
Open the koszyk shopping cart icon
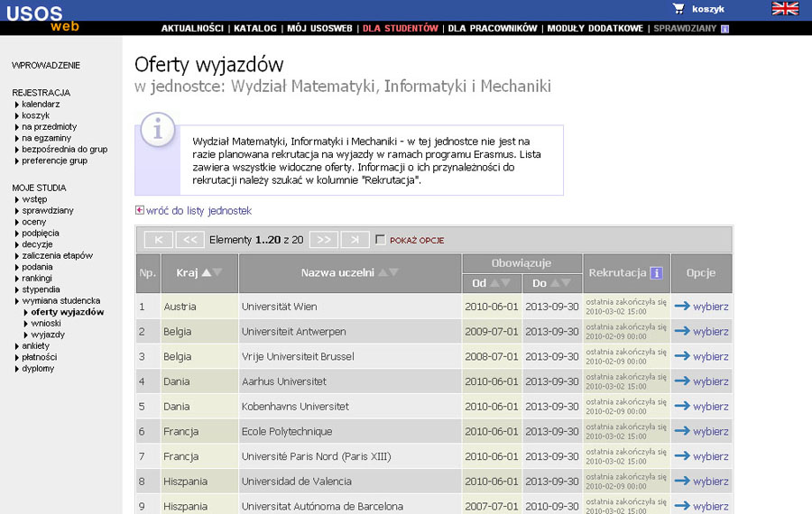[x=678, y=9]
